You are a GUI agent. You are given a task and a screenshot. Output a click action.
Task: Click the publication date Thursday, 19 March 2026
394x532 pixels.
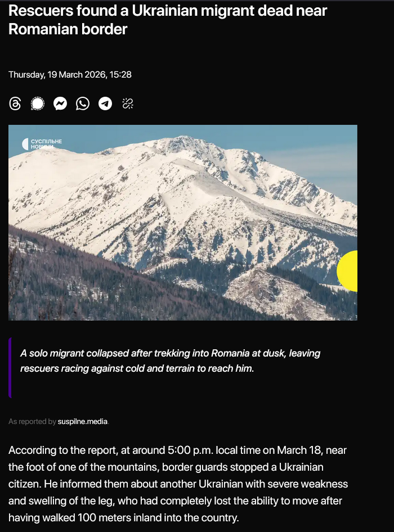click(x=57, y=75)
